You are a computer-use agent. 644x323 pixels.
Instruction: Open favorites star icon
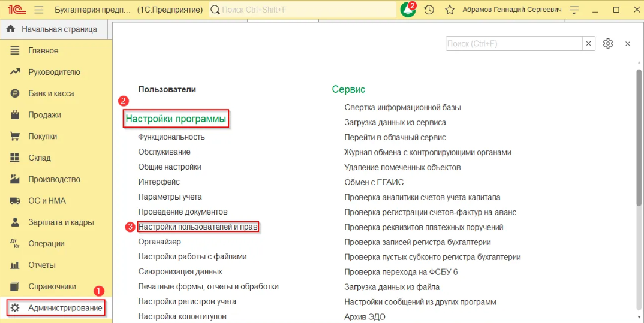click(x=450, y=10)
